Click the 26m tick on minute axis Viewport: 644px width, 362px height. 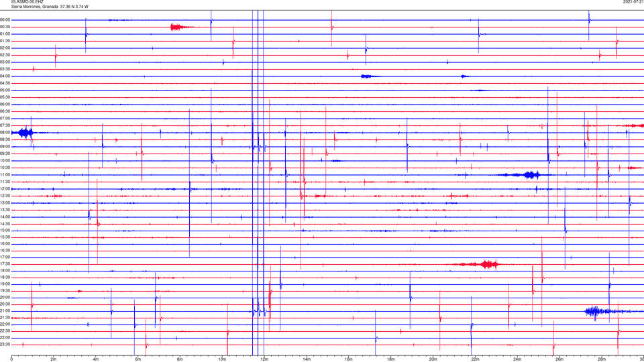pyautogui.click(x=559, y=359)
